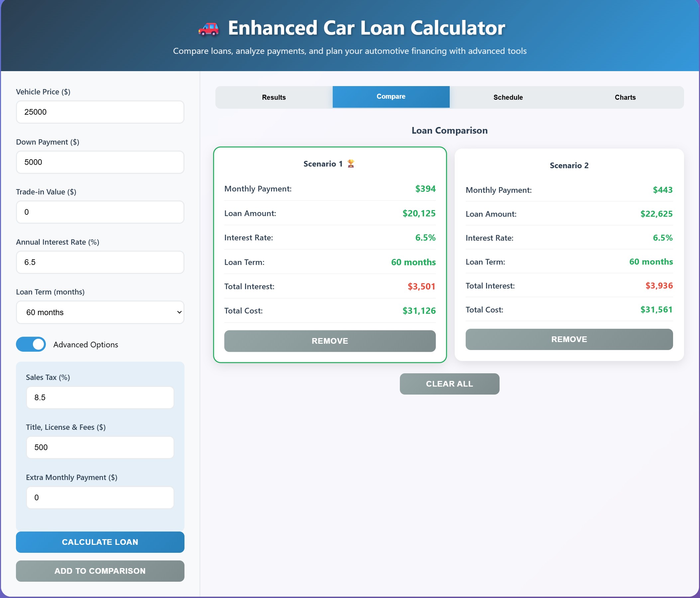Screen dimensions: 700x598
Task: Open the Charts tab
Action: (x=625, y=97)
